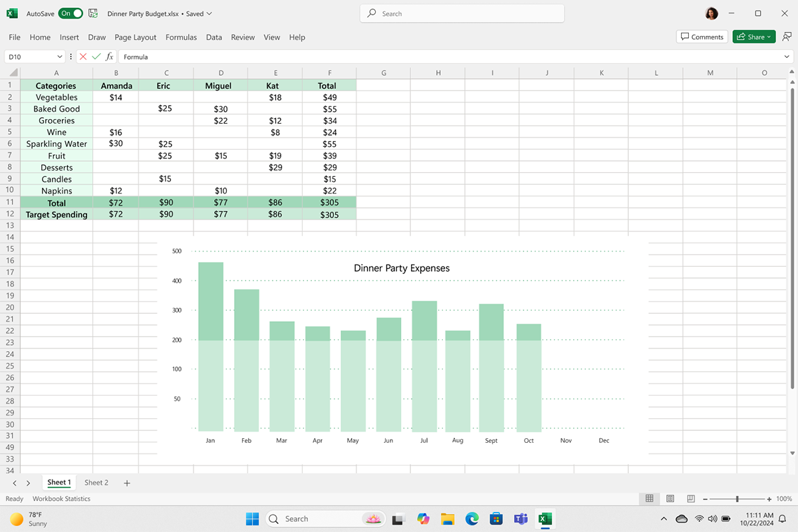
Task: Expand the file name dropdown next to Saved
Action: pos(209,13)
